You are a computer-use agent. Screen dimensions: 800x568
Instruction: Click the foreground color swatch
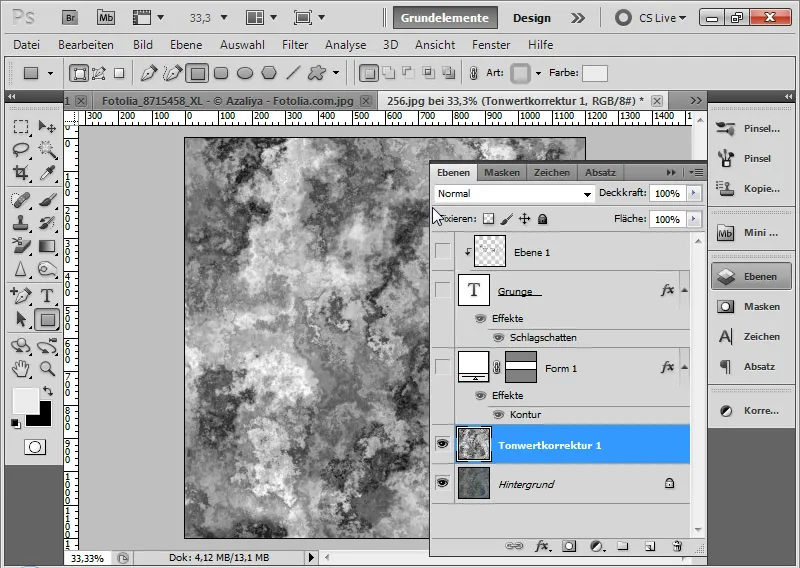pos(25,401)
